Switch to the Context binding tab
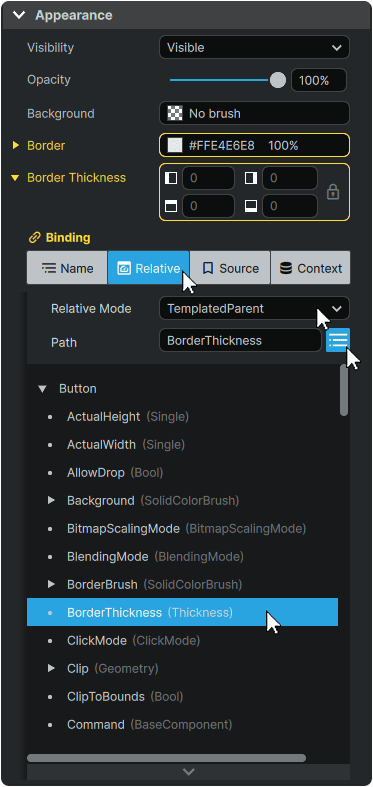Screen dimensions: 373x787 point(311,268)
